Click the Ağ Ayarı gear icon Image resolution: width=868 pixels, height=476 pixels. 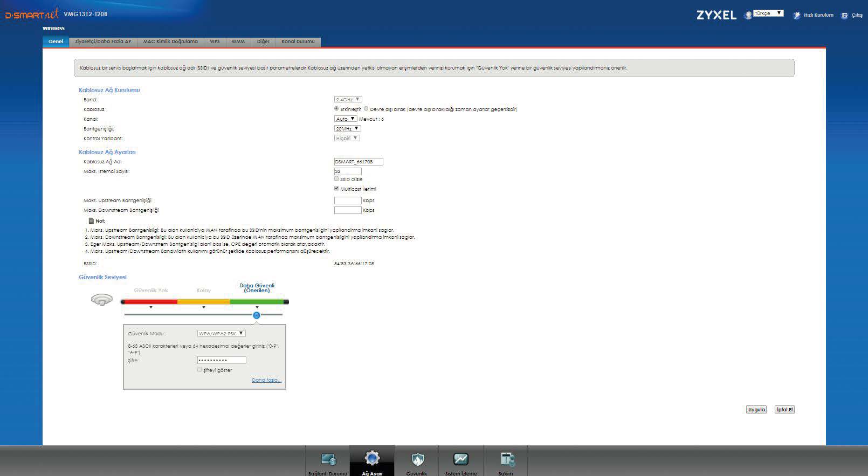click(372, 459)
